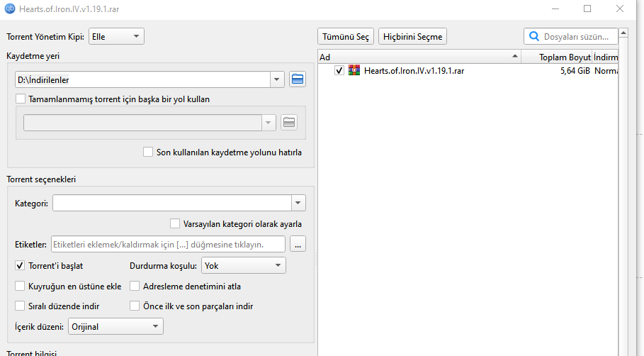Click the 'Kaydetme yeri' group label
The width and height of the screenshot is (644, 356).
coord(33,56)
